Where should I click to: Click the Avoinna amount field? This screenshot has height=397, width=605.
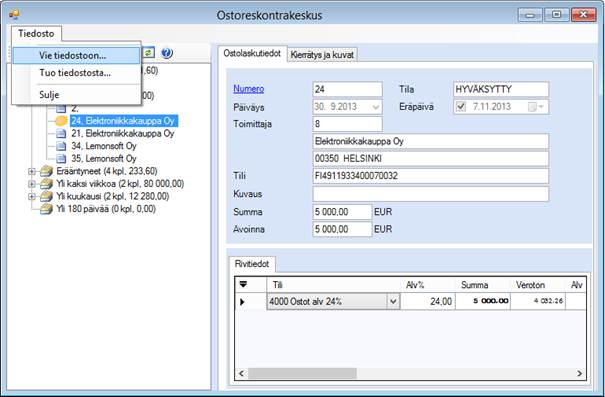coord(342,229)
